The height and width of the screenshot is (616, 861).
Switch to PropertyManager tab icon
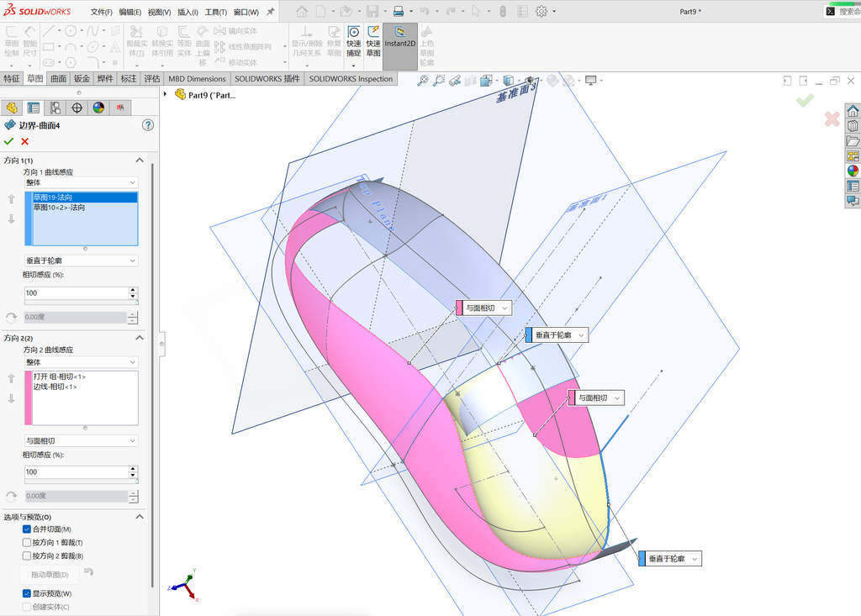click(x=34, y=108)
